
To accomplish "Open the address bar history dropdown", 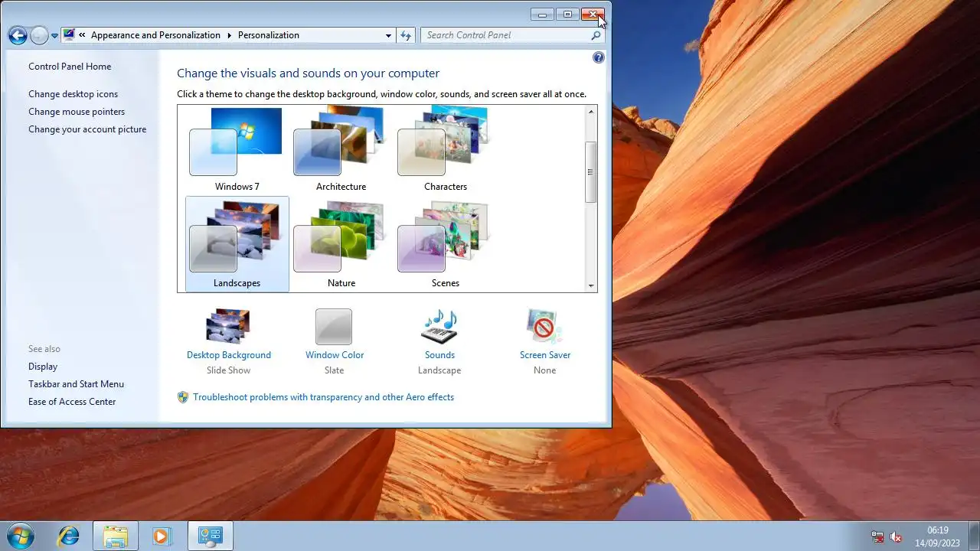I will point(388,35).
